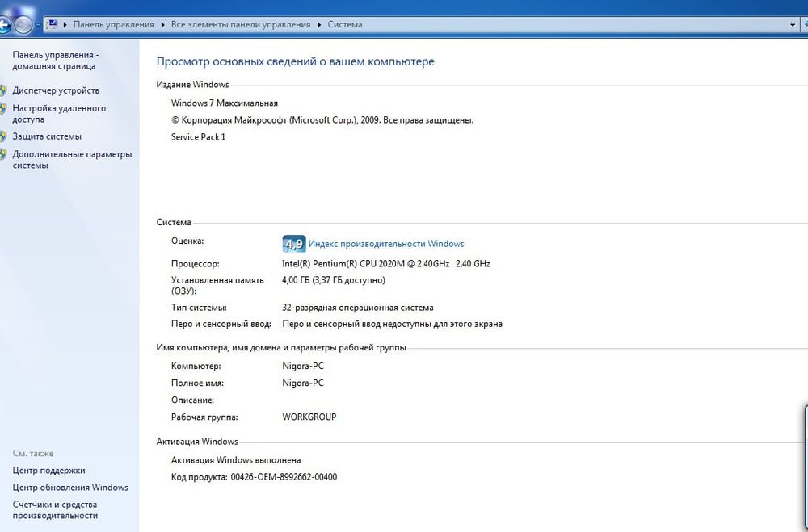The width and height of the screenshot is (808, 532).
Task: Expand the arrow before Все элементы панели управления
Action: point(163,25)
